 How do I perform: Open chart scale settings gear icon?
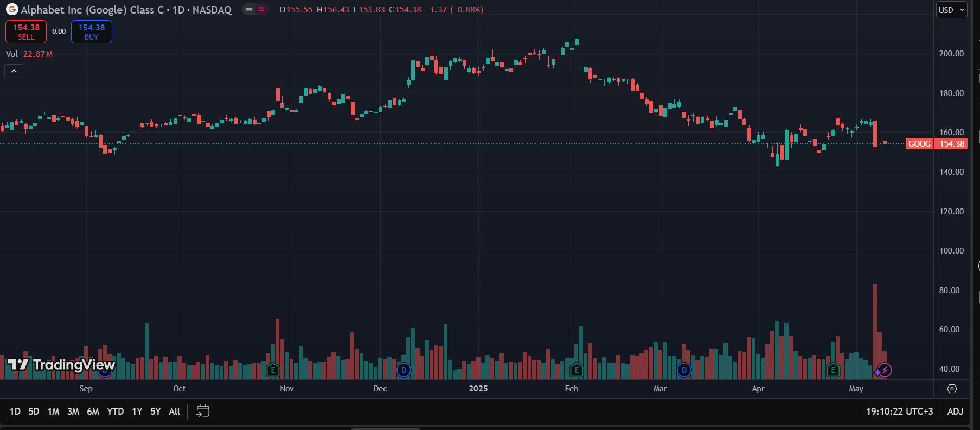pyautogui.click(x=952, y=389)
